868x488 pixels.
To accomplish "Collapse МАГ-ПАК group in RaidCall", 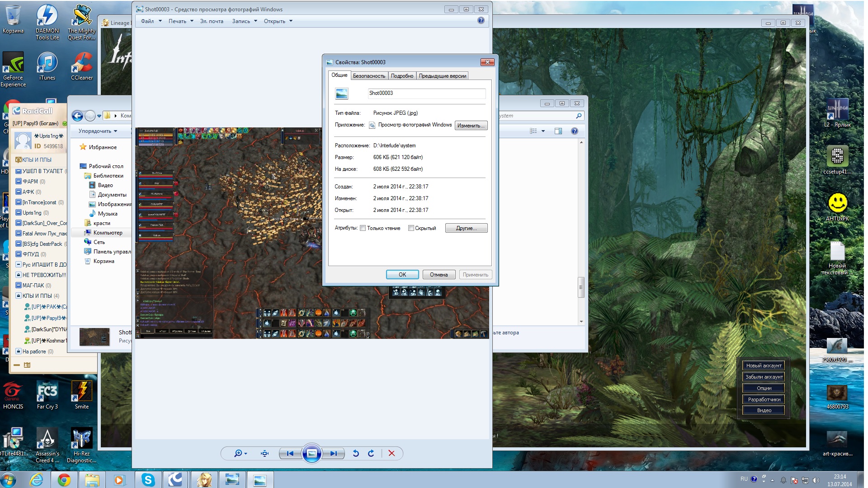I will tap(19, 286).
